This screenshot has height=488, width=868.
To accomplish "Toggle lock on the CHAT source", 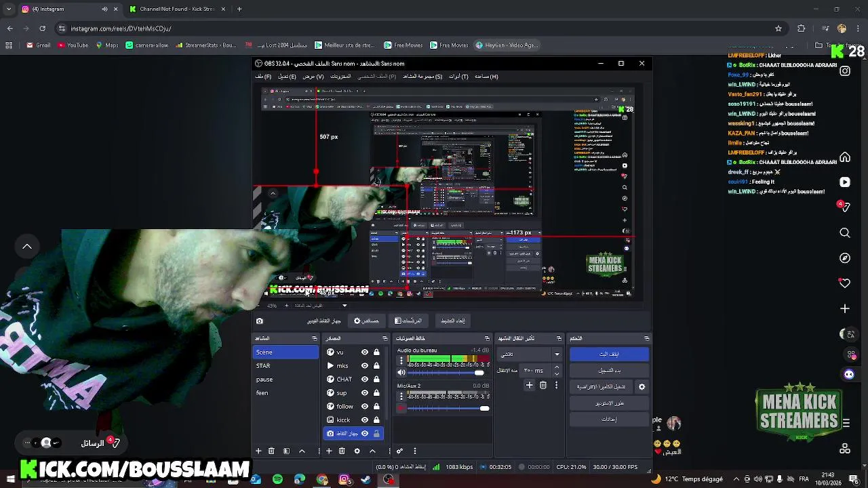I will (x=376, y=380).
